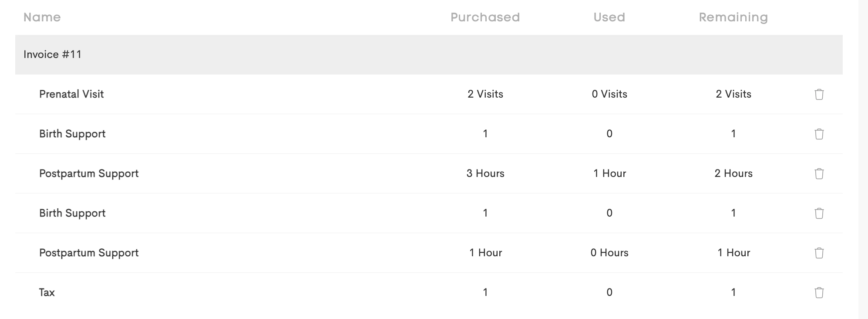This screenshot has width=868, height=319.
Task: Delete the Prenatal Visit line item
Action: tap(819, 94)
